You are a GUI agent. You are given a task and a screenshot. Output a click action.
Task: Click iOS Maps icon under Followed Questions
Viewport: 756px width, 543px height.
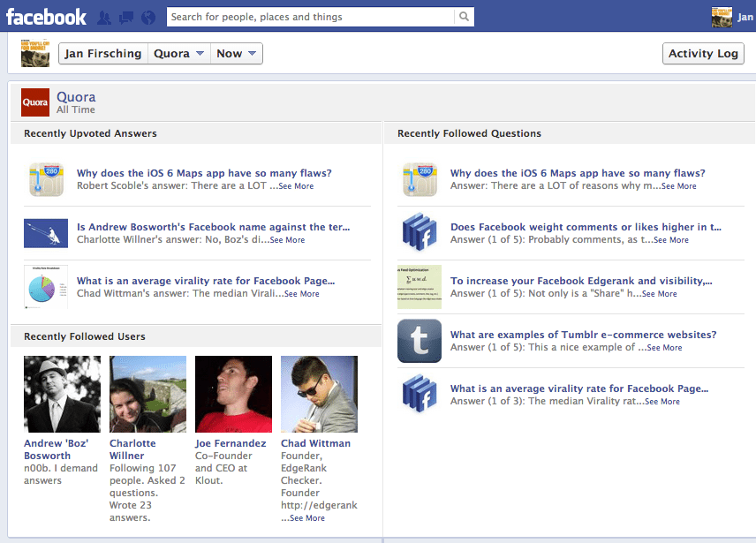pos(420,179)
